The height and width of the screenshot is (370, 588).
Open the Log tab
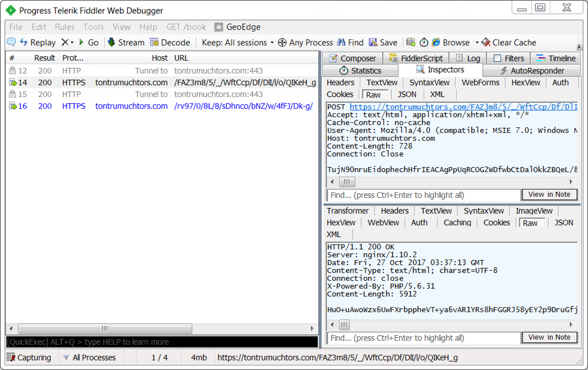tap(468, 58)
